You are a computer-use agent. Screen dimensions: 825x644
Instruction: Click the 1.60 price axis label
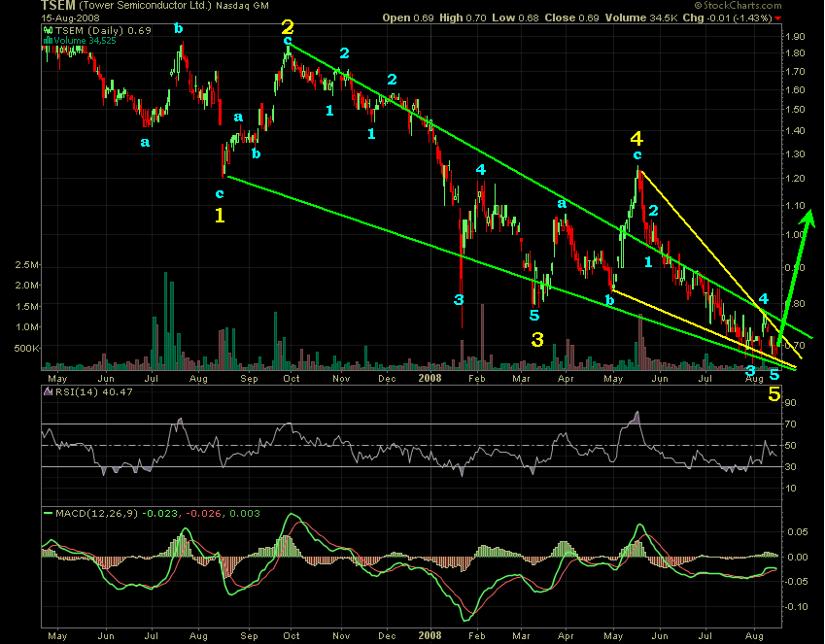[795, 90]
